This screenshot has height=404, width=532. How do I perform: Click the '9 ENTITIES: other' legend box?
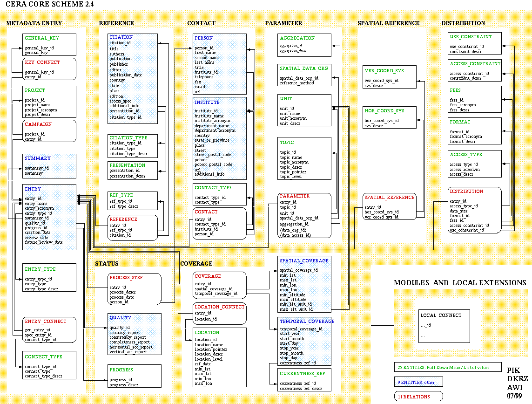tap(418, 382)
